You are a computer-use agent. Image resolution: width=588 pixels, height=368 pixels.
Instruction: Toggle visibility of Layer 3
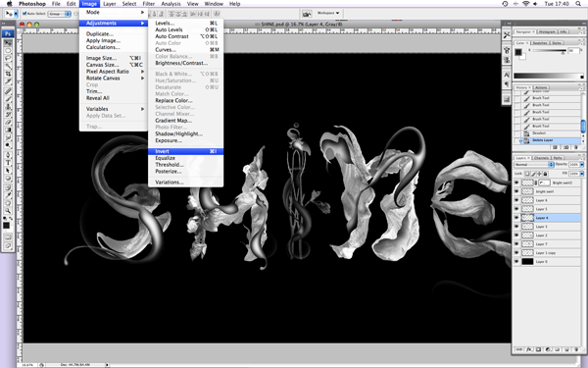pyautogui.click(x=516, y=227)
